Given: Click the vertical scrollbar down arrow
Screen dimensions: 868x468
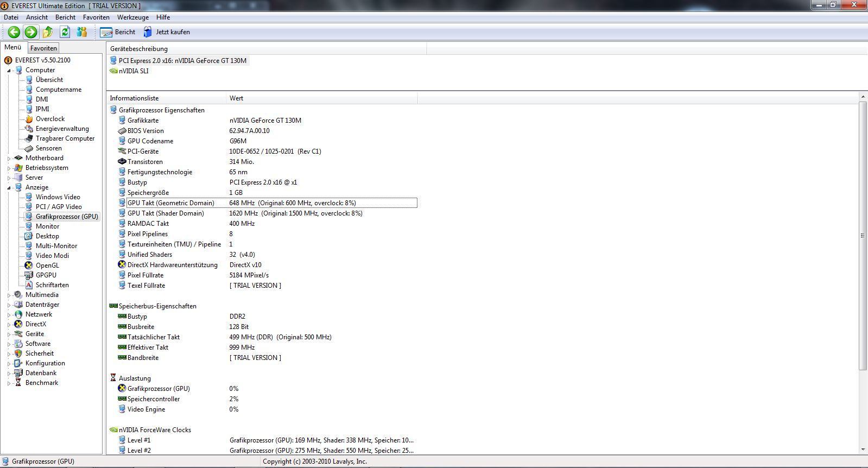Looking at the screenshot, I should (863, 450).
